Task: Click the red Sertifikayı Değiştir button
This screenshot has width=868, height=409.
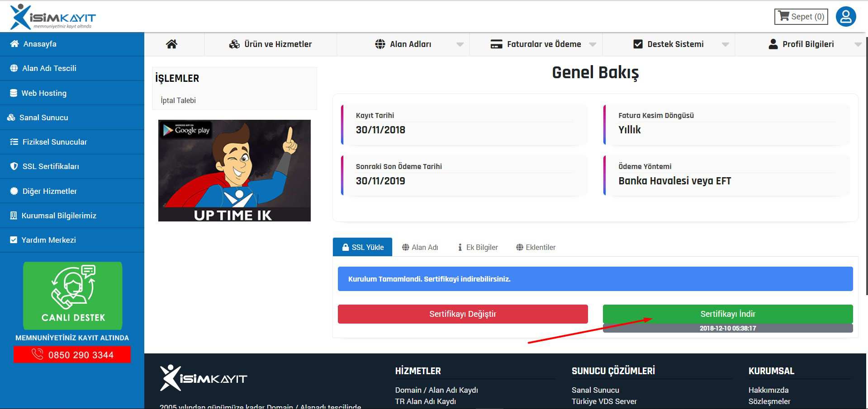Action: (463, 314)
